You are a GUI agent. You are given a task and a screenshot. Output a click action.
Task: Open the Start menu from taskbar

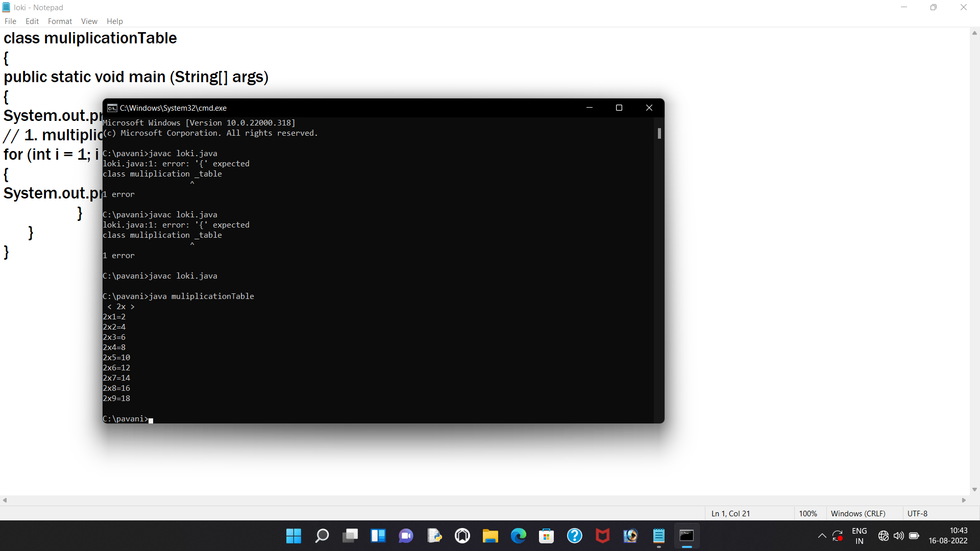click(x=293, y=536)
